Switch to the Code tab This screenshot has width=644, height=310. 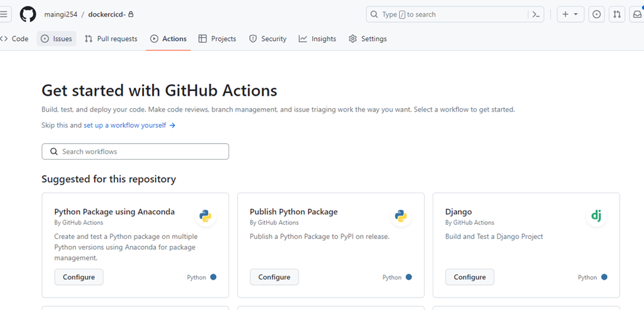point(15,39)
